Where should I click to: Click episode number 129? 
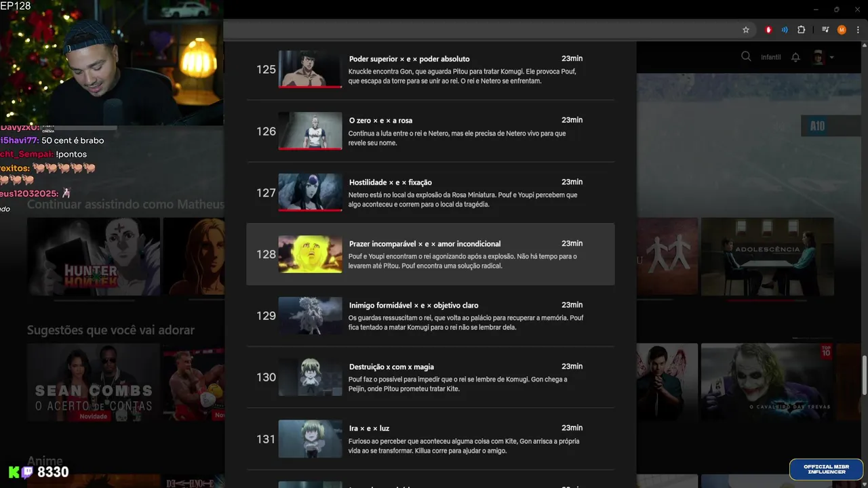266,316
